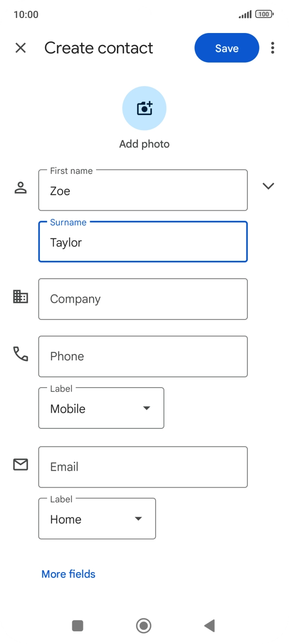Click the person icon beside name fields
This screenshot has width=289, height=644.
pos(20,189)
